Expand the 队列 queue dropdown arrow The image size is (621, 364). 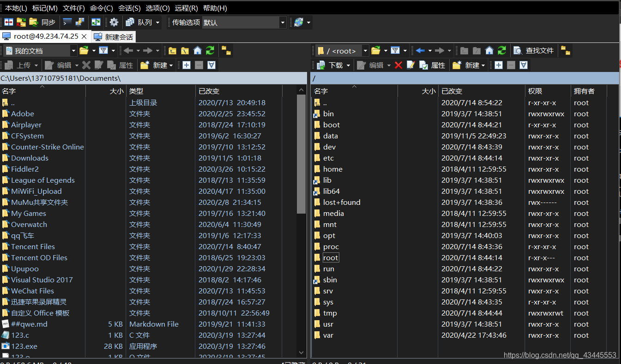157,22
